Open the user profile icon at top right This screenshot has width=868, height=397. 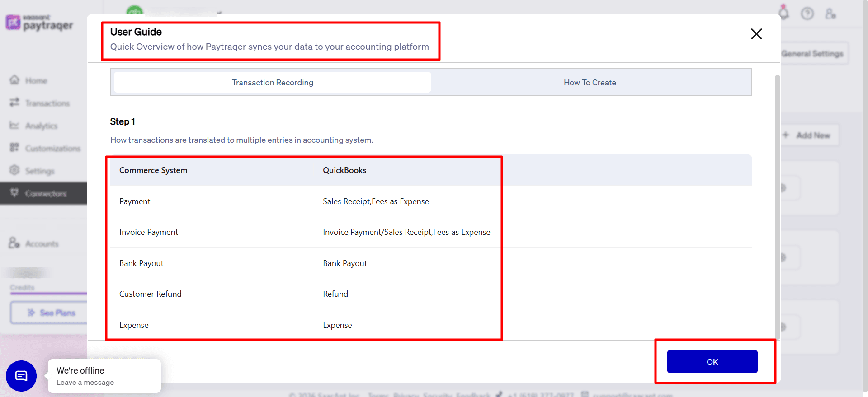click(x=830, y=14)
